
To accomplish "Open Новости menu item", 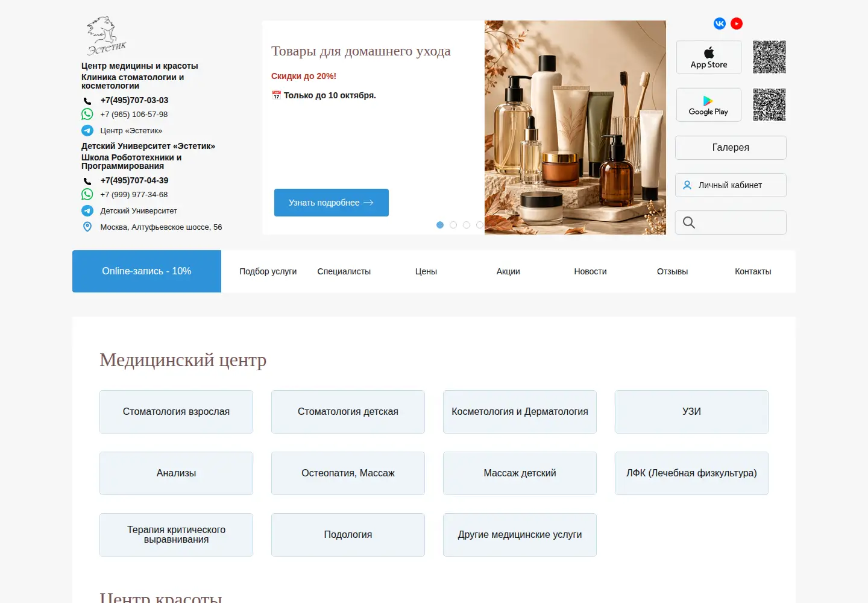I will (x=590, y=271).
